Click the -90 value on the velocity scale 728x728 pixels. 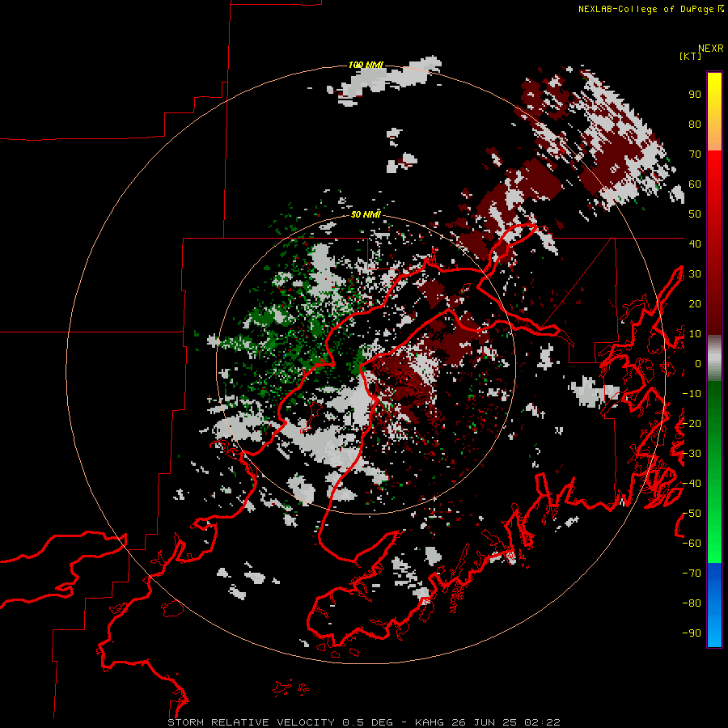click(692, 633)
